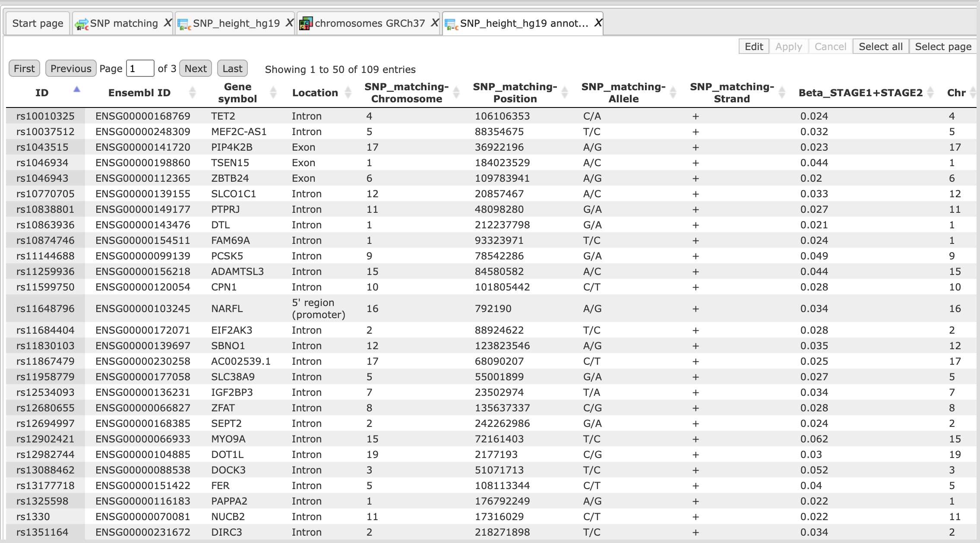
Task: Sort by SNP_matching-Position column arrows
Action: click(x=565, y=92)
